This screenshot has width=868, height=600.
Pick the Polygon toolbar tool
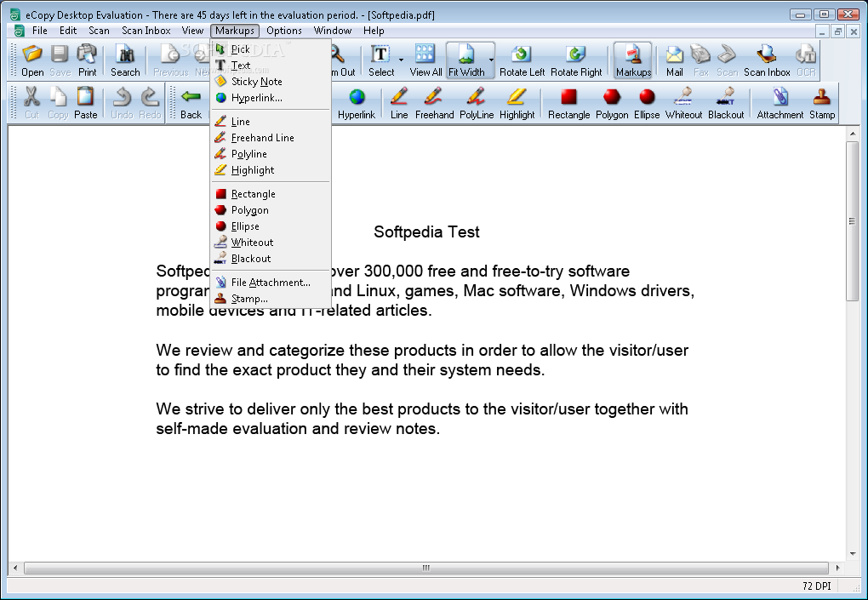[612, 103]
